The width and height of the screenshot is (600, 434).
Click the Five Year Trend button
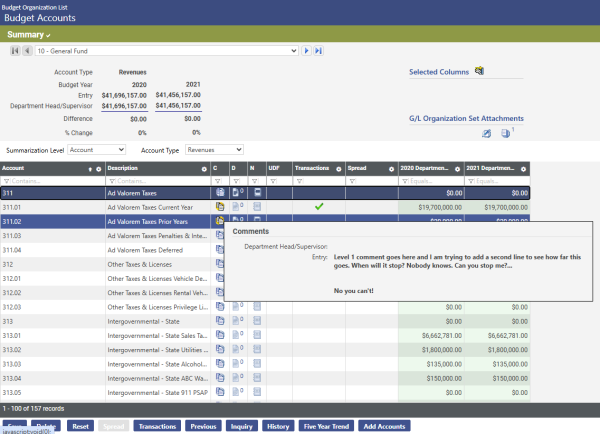point(327,426)
